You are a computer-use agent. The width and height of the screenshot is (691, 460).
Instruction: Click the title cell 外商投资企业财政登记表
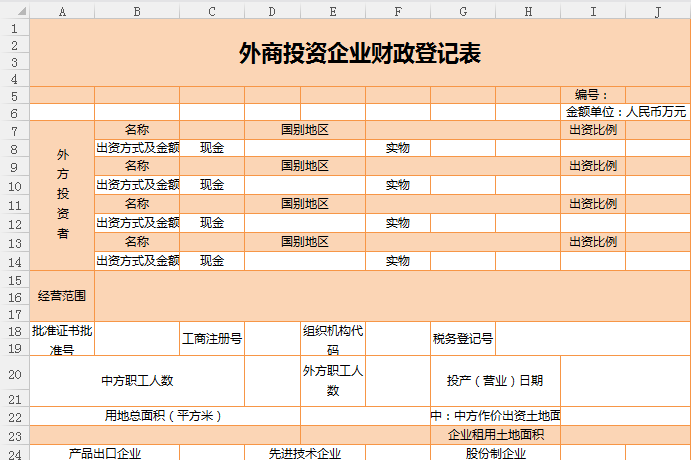[360, 54]
